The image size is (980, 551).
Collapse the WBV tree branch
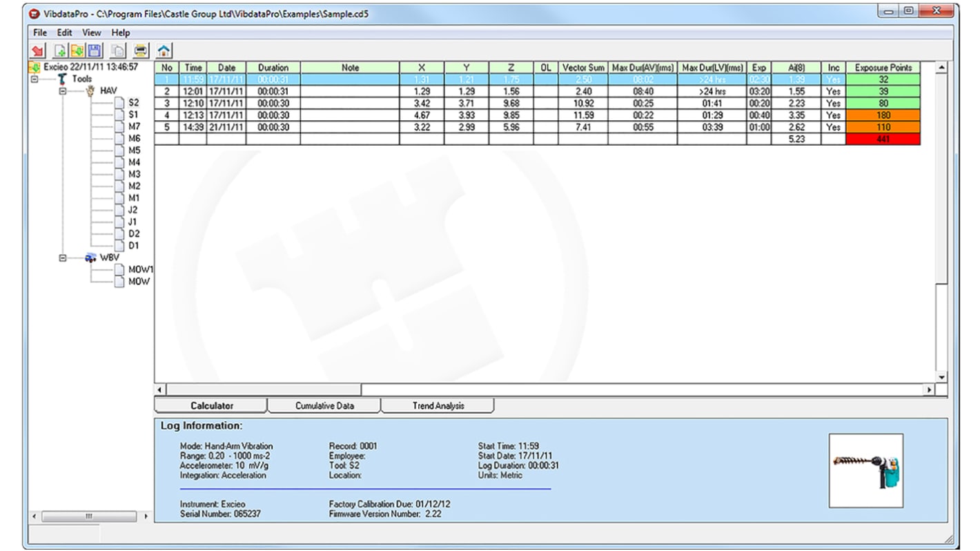coord(62,258)
